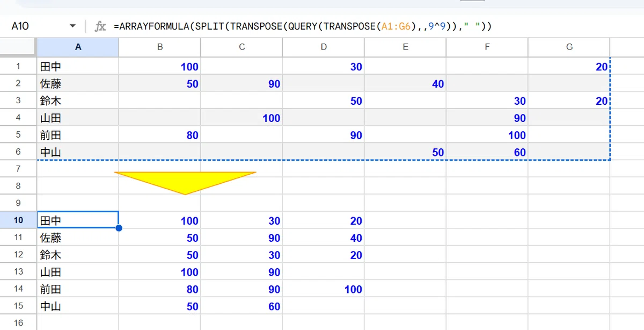The image size is (644, 330).
Task: Open the Name box dropdown arrow
Action: [x=72, y=26]
